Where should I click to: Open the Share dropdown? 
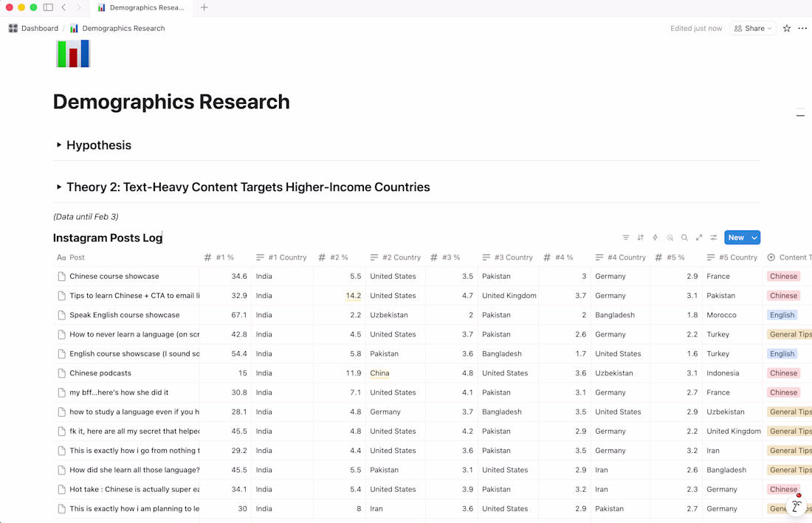[x=752, y=29]
